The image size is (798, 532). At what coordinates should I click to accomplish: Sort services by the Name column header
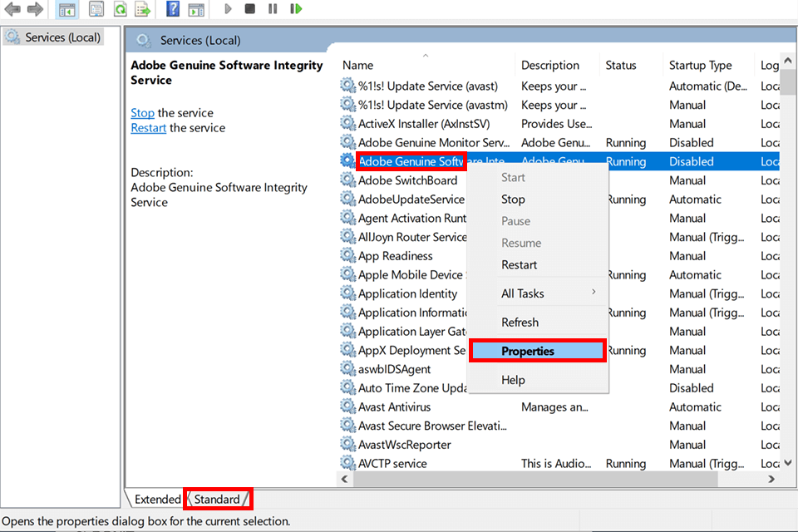[x=357, y=65]
